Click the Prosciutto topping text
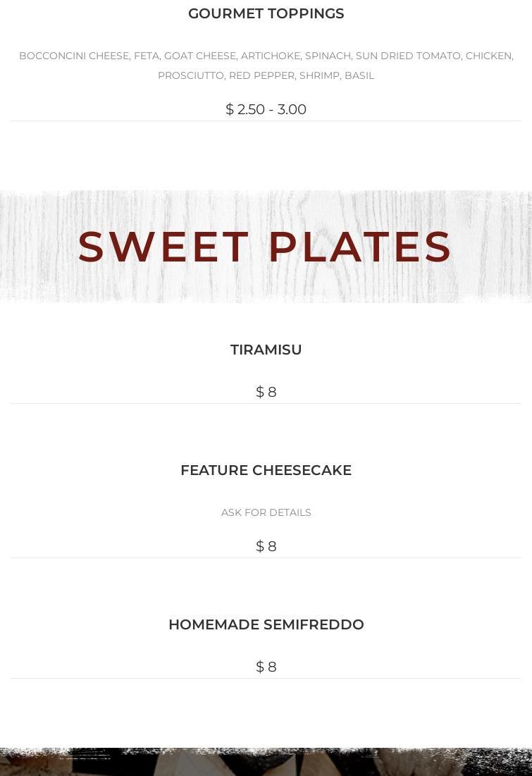Screen dimensions: 532x776 click(190, 75)
